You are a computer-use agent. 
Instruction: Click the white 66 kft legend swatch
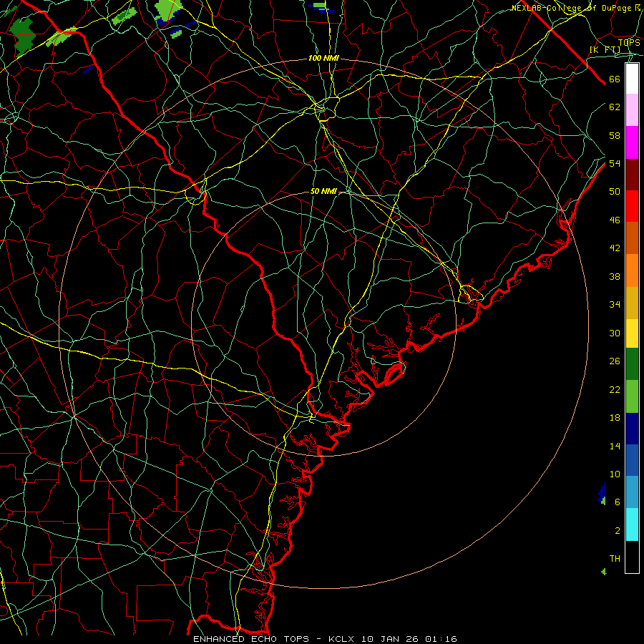tap(632, 79)
